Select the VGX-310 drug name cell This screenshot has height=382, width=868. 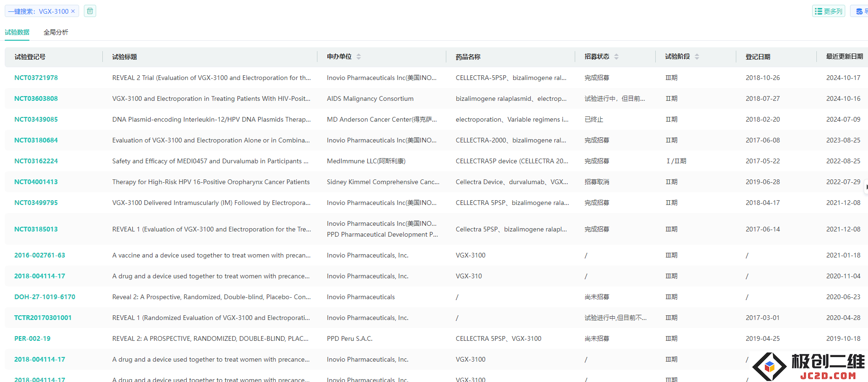pos(469,276)
